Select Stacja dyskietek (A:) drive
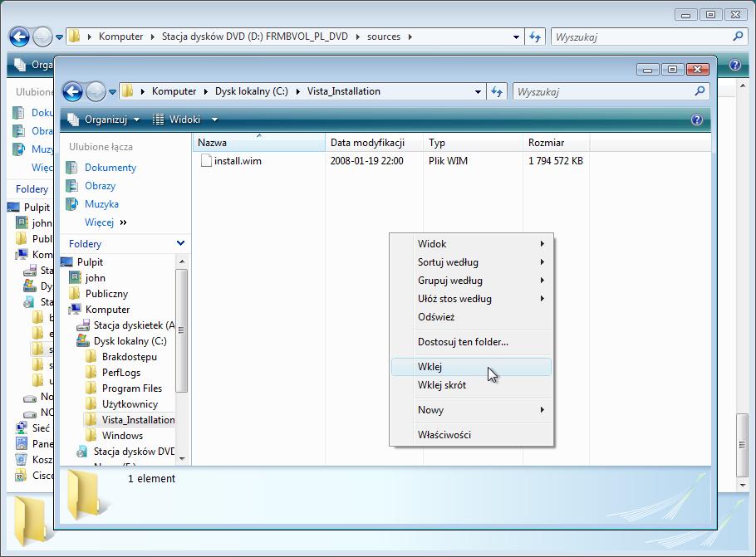Viewport: 756px width, 557px height. click(134, 325)
